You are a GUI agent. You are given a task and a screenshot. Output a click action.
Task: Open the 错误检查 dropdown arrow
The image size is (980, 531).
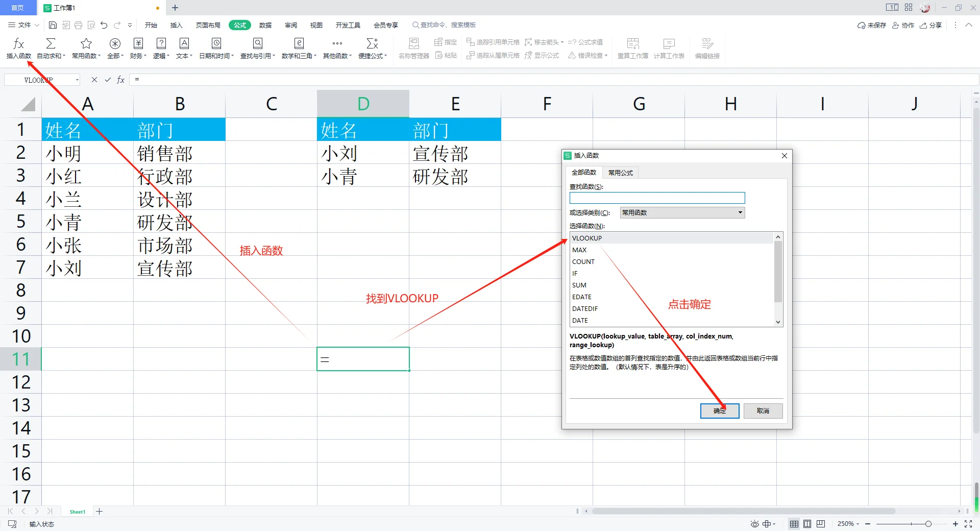(x=607, y=56)
